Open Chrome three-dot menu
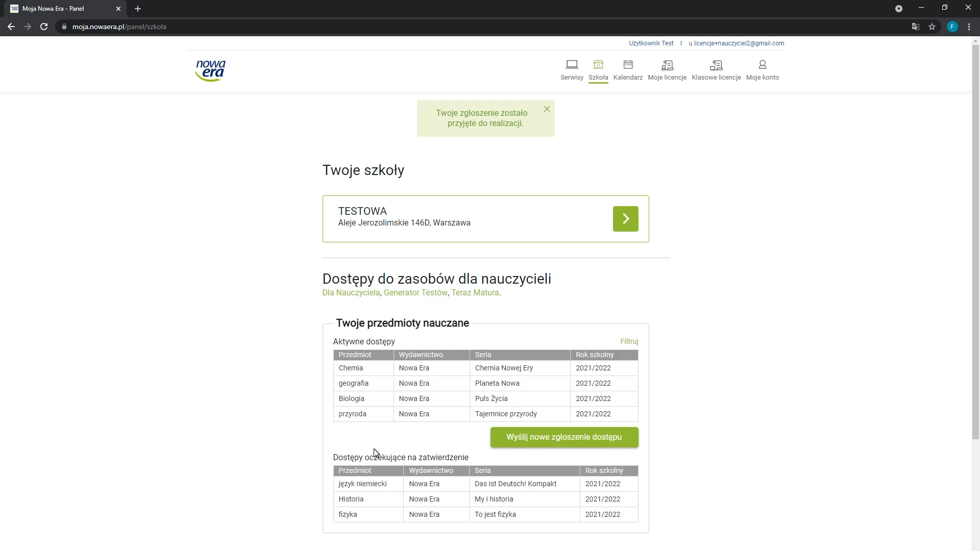980x551 pixels. point(969,27)
